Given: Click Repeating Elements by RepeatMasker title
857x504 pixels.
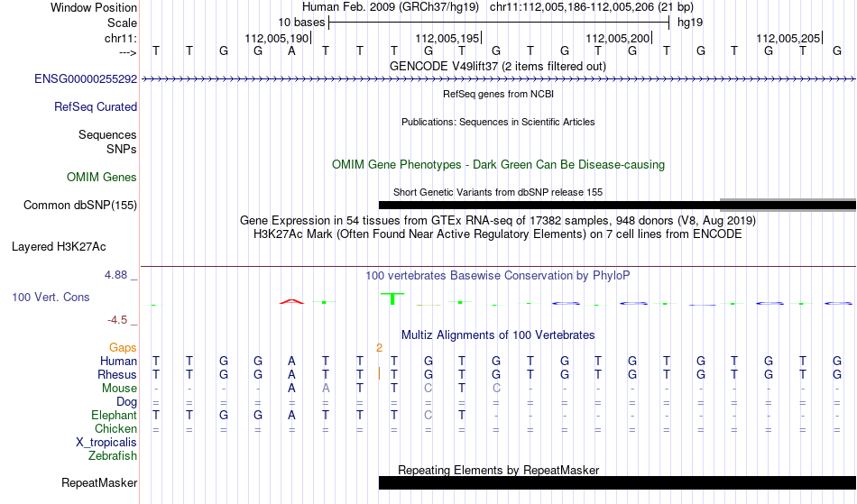Looking at the screenshot, I should (498, 470).
